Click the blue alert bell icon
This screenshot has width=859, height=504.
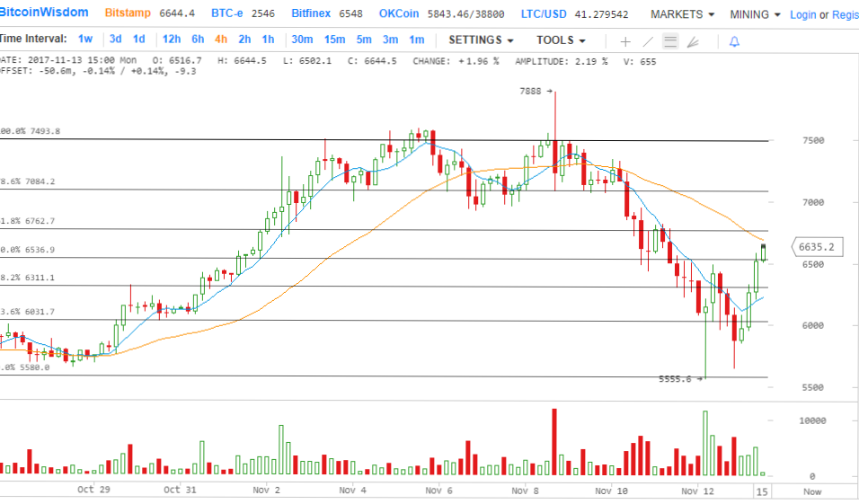click(734, 41)
